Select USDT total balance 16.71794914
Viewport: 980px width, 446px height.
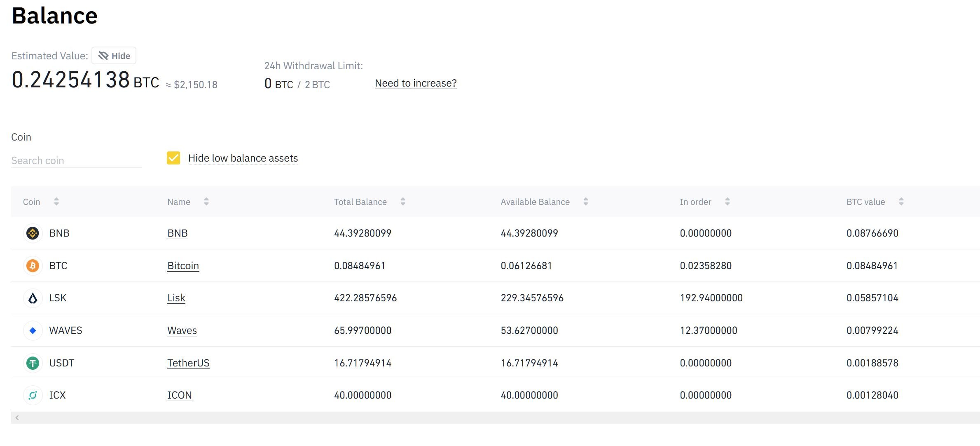[x=363, y=363]
